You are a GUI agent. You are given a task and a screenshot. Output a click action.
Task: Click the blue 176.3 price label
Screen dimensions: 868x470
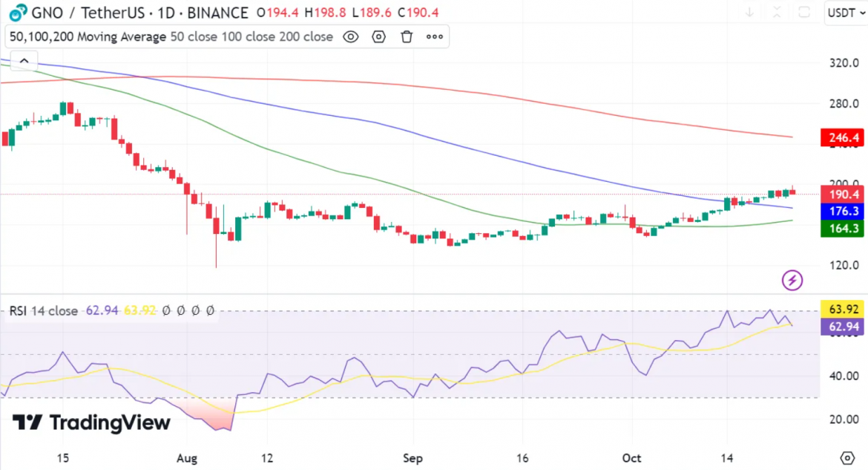coord(841,212)
